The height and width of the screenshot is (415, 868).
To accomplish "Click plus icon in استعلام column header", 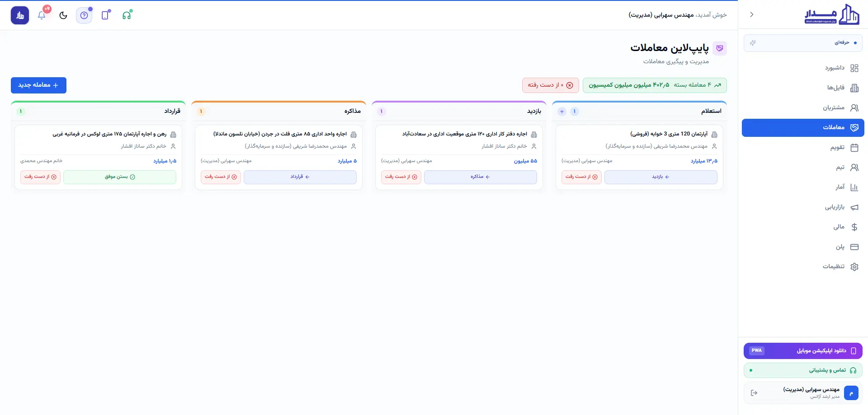I will pos(561,112).
